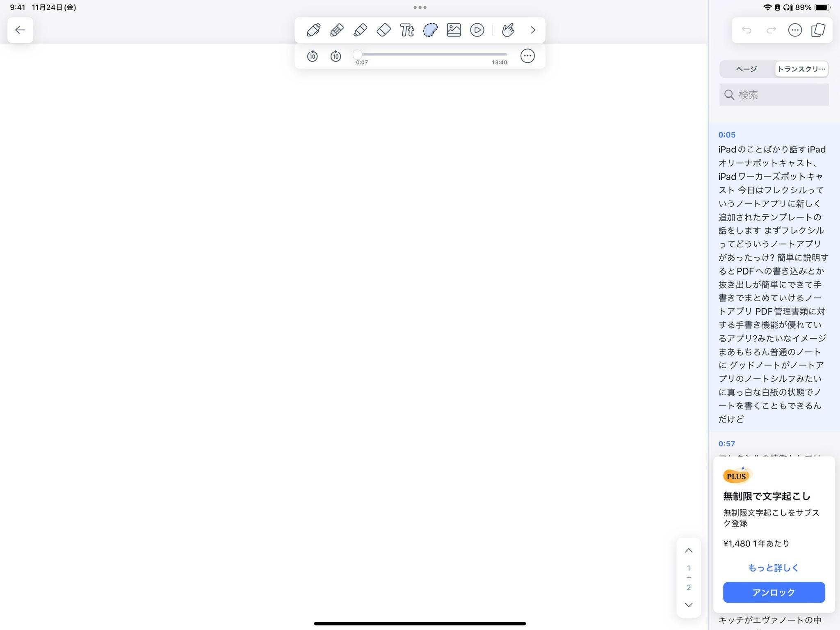Open the image insertion tool
Image resolution: width=840 pixels, height=630 pixels.
pyautogui.click(x=453, y=30)
